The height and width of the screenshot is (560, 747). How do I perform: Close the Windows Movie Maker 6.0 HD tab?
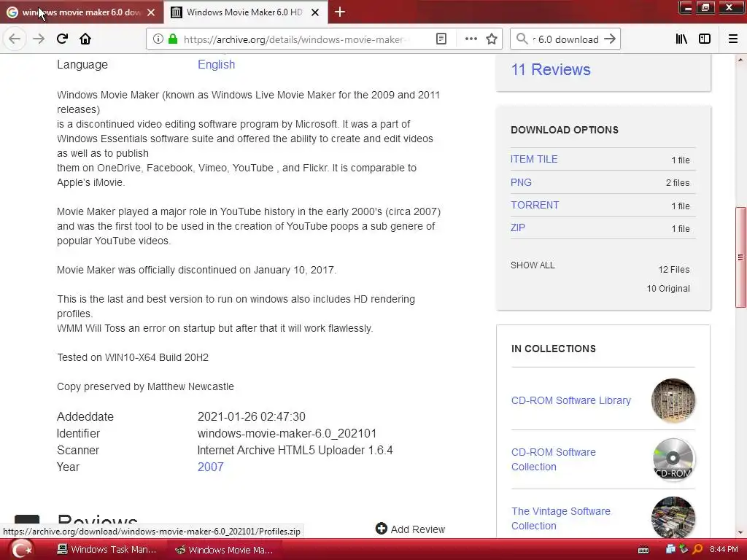point(315,12)
